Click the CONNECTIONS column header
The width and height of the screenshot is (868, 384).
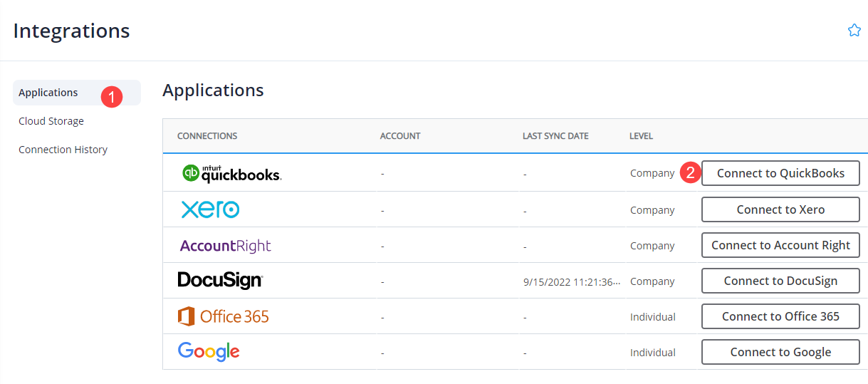click(x=207, y=136)
